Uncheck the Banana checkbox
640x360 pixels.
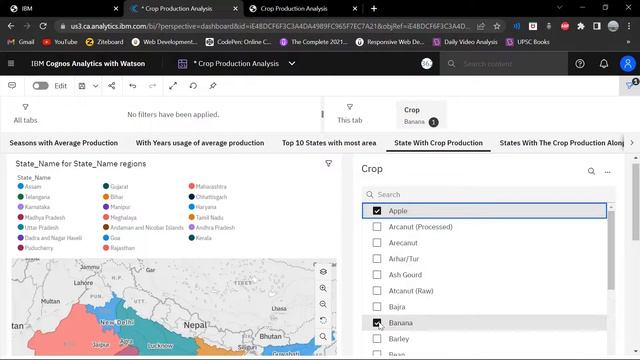pyautogui.click(x=377, y=323)
